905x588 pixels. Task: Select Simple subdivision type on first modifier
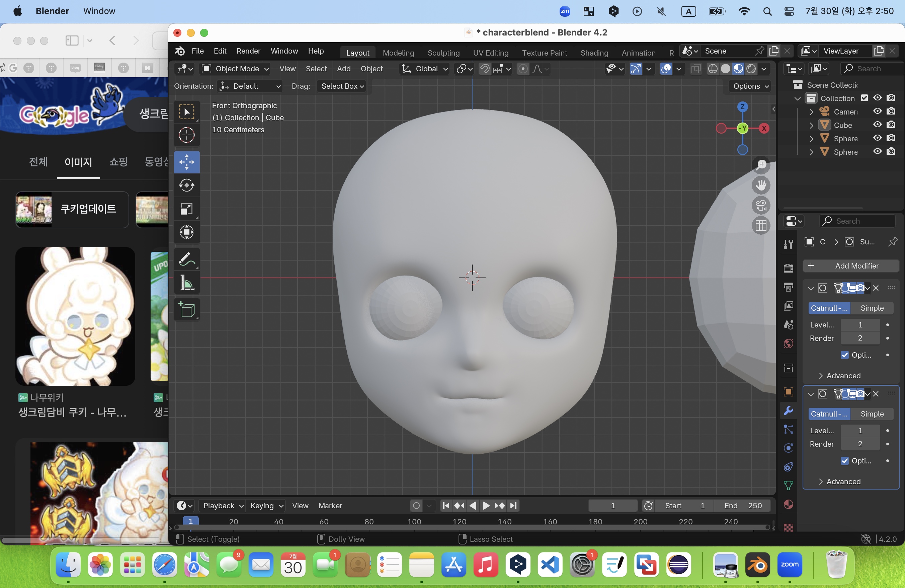872,308
